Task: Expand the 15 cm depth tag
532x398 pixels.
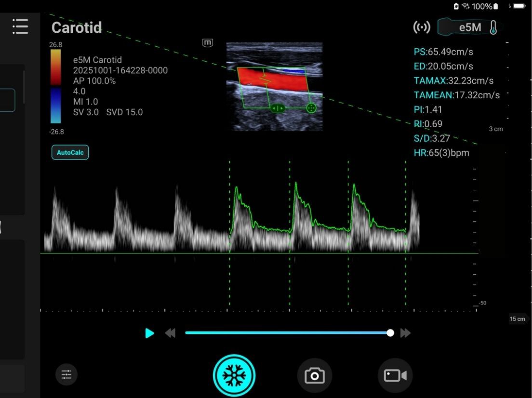Action: point(518,319)
